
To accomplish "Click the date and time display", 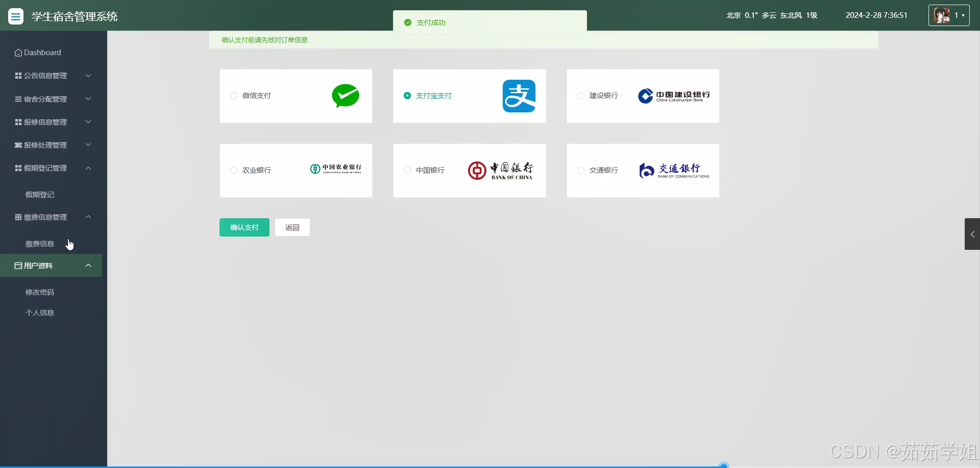I will pos(876,15).
